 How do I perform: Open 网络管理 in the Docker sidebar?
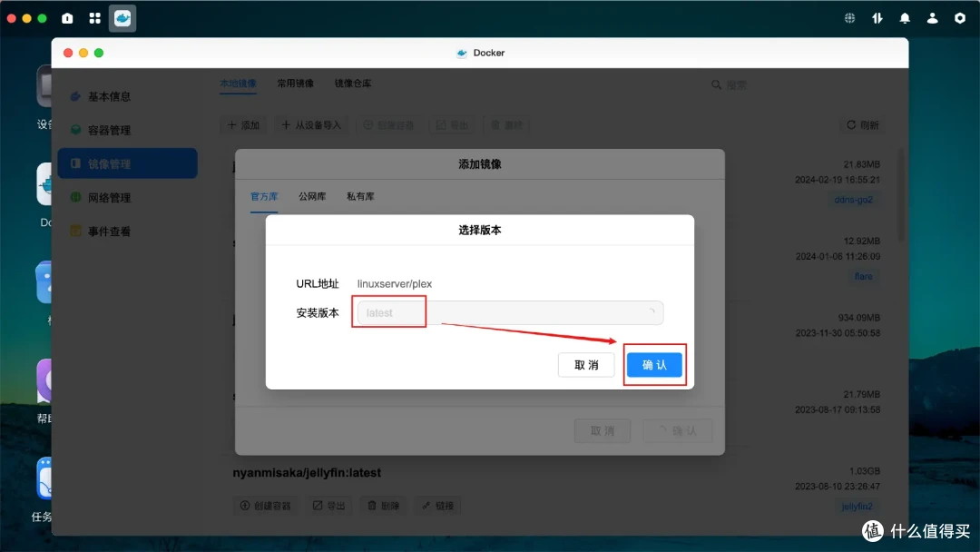point(128,198)
